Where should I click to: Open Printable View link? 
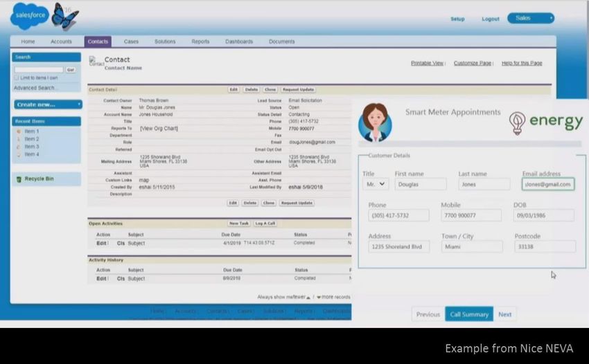click(427, 63)
